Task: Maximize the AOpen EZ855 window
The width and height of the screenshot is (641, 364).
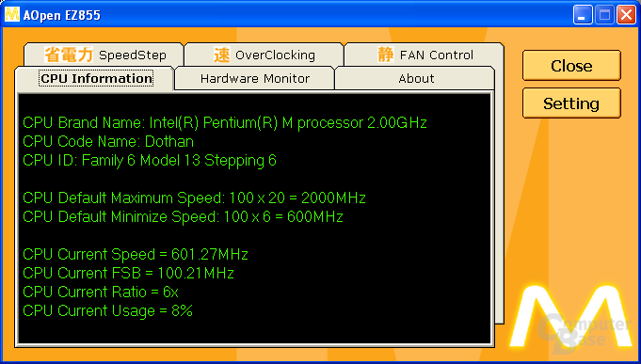Action: coord(604,16)
